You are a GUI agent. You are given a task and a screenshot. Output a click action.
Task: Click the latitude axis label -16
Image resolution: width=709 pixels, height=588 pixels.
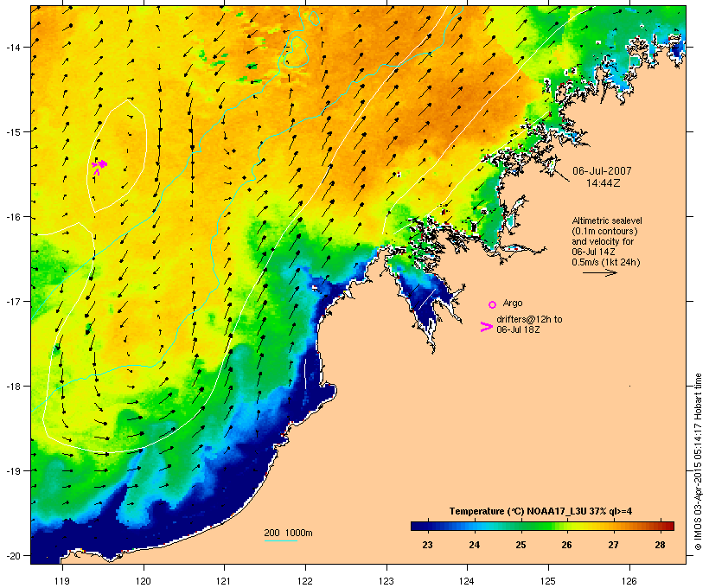click(12, 217)
